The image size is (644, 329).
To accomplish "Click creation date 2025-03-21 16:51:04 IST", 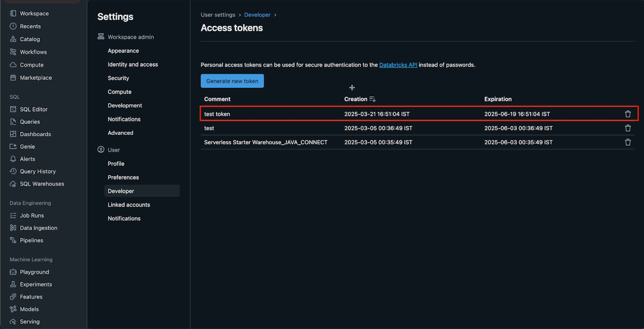I will (x=377, y=114).
